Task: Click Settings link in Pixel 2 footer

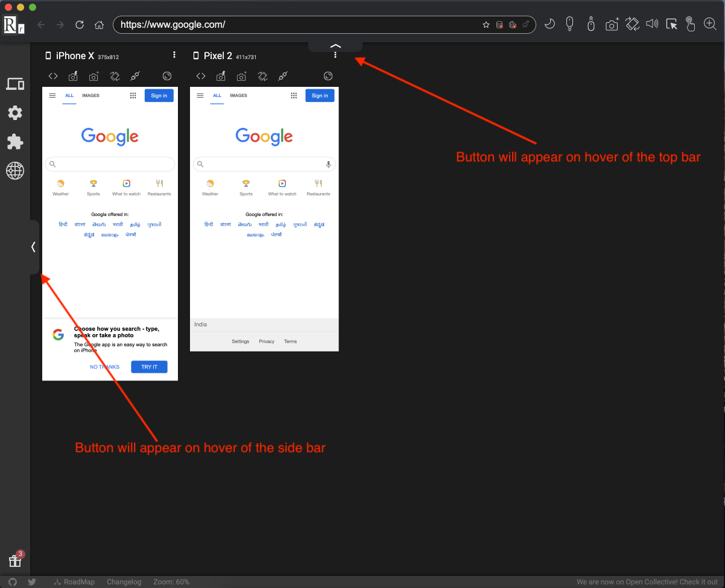Action: 241,341
